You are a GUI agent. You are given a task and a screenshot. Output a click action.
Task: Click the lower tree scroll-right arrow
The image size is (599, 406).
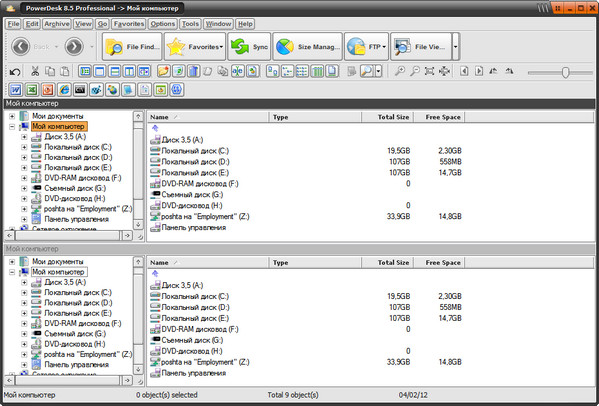point(127,381)
